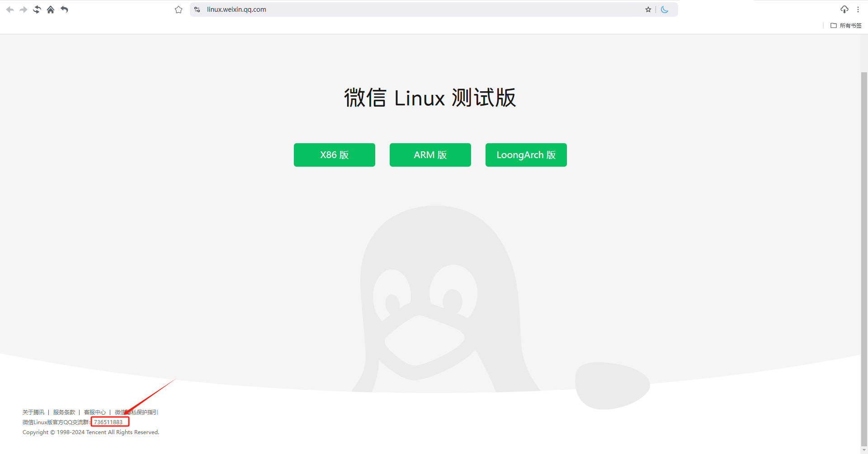Click the QQ group number 736511883

[x=108, y=422]
